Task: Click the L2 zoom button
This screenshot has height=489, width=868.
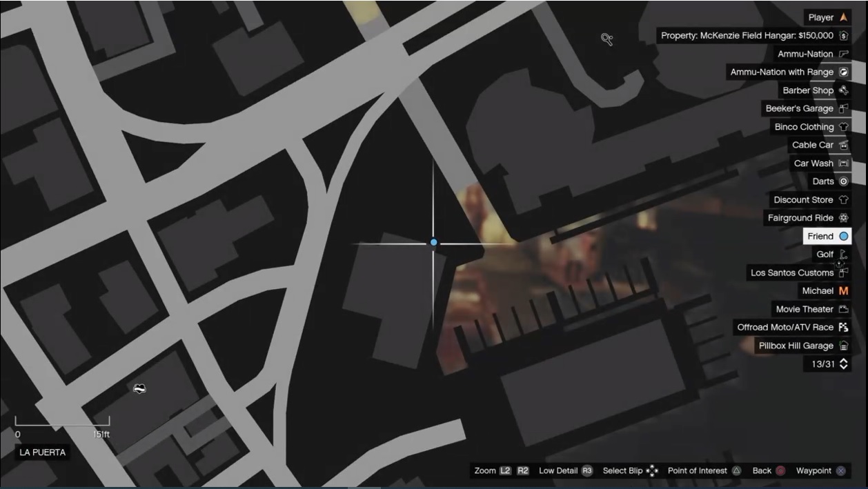Action: point(506,470)
